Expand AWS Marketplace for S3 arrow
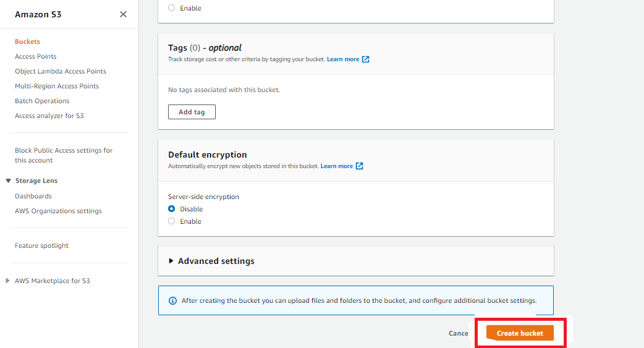 (x=7, y=281)
